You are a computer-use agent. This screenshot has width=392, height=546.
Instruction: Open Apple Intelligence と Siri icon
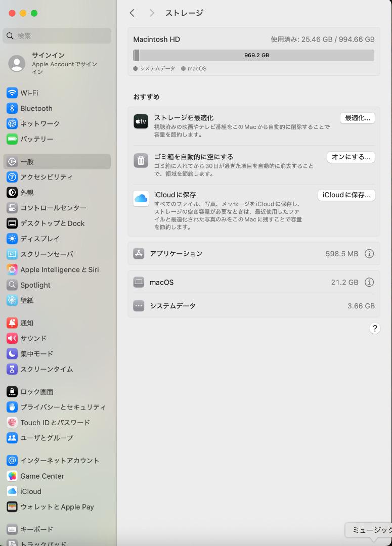[x=12, y=269]
